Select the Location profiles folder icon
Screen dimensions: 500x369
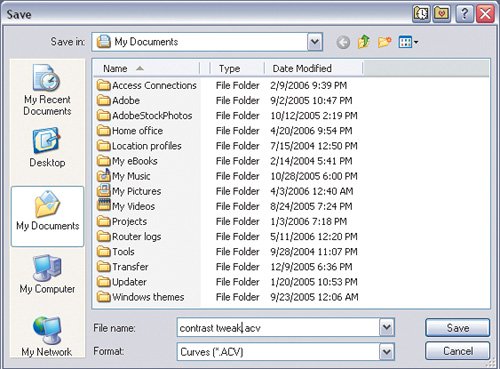104,146
